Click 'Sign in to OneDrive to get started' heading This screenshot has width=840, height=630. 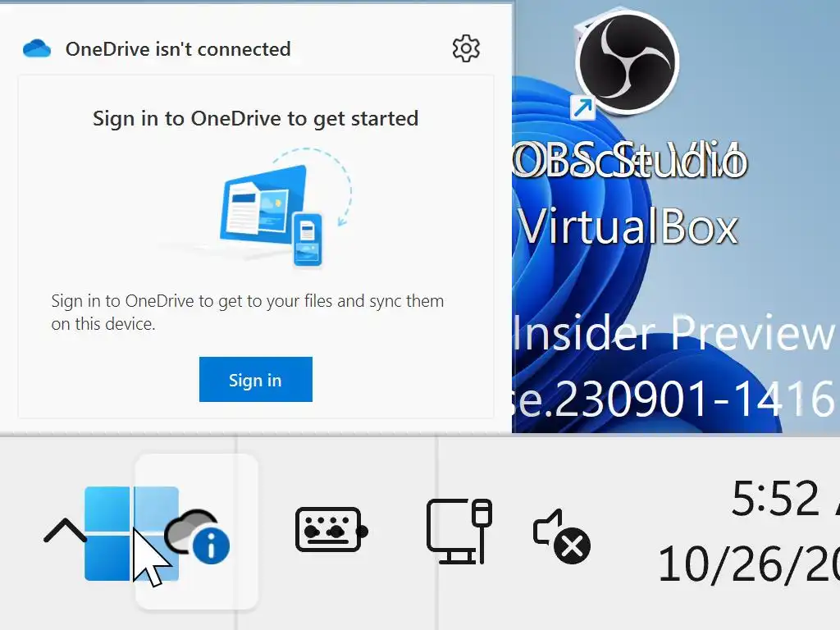pos(256,118)
